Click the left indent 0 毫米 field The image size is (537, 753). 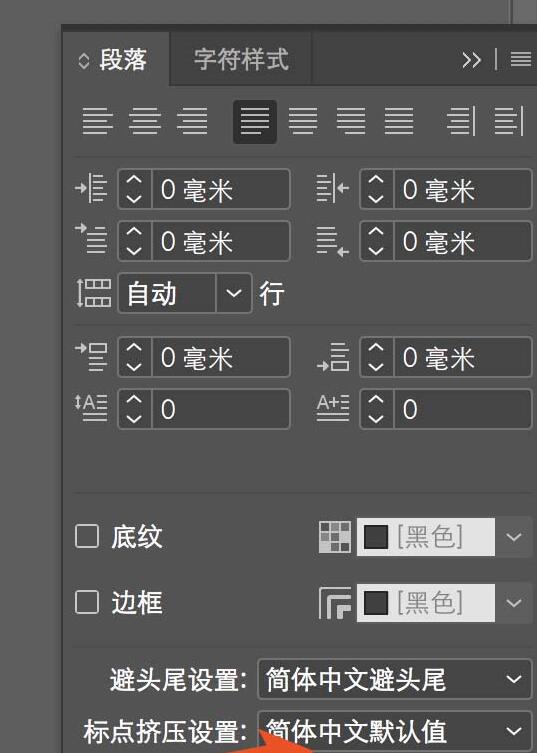click(221, 189)
